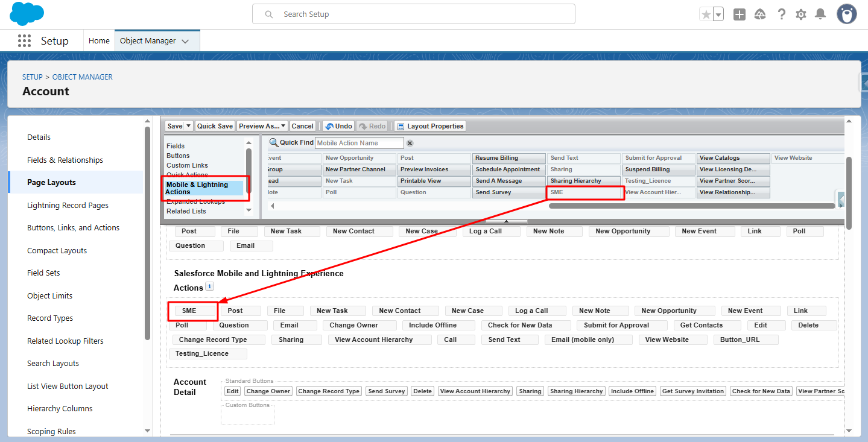Open the Favorites star icon
Image resolution: width=868 pixels, height=442 pixels.
tap(706, 14)
